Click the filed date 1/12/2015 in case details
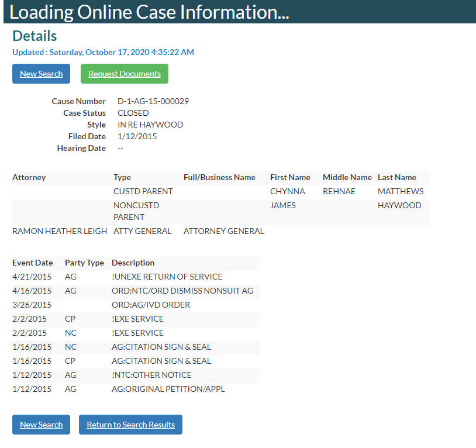Screen dimensions: 476x448 coord(137,137)
